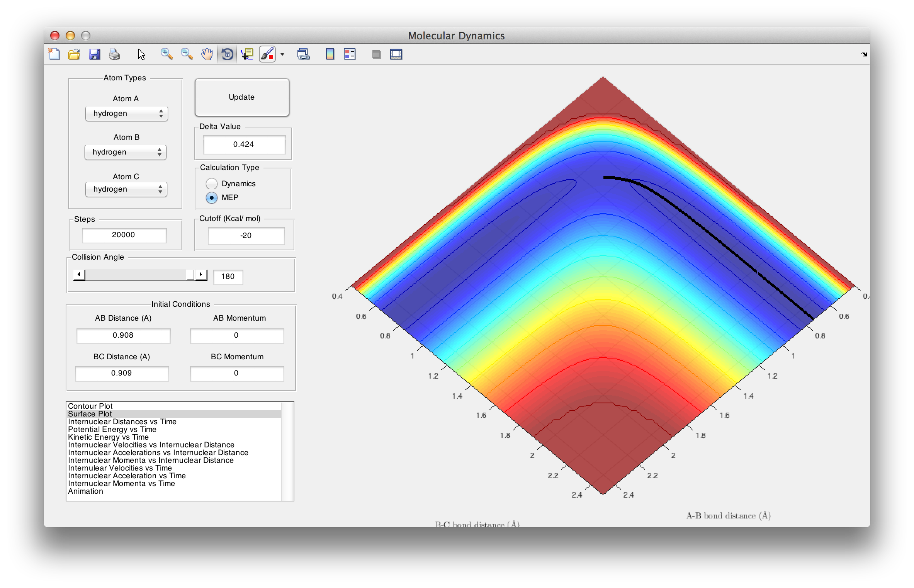This screenshot has width=914, height=588.
Task: Select the Zoom In magnifier tool
Action: (166, 54)
